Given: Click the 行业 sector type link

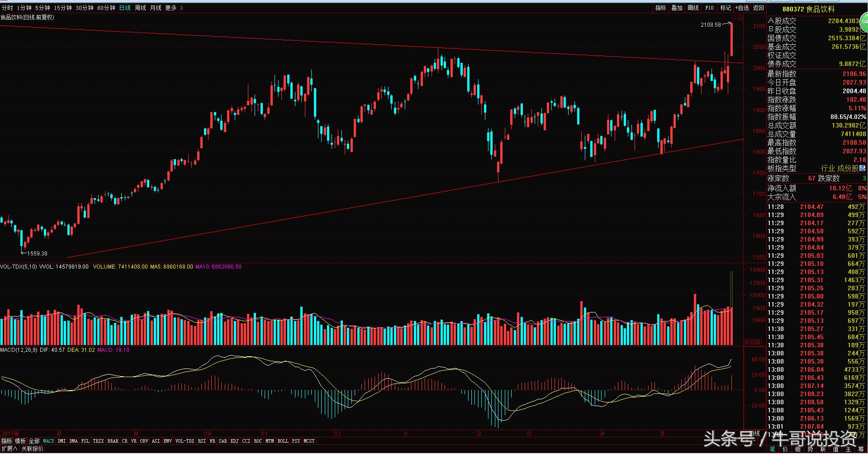Looking at the screenshot, I should click(x=829, y=168).
